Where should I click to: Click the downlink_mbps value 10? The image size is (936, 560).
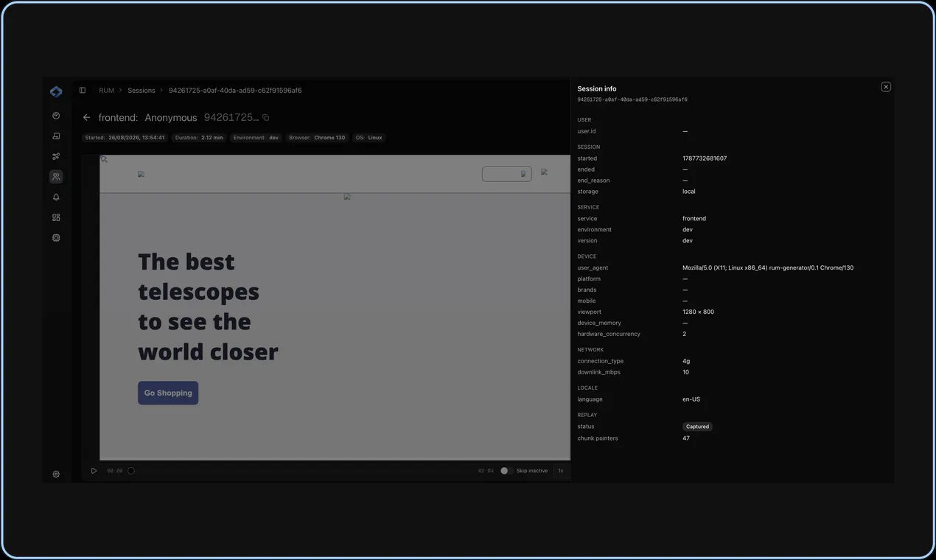[685, 373]
